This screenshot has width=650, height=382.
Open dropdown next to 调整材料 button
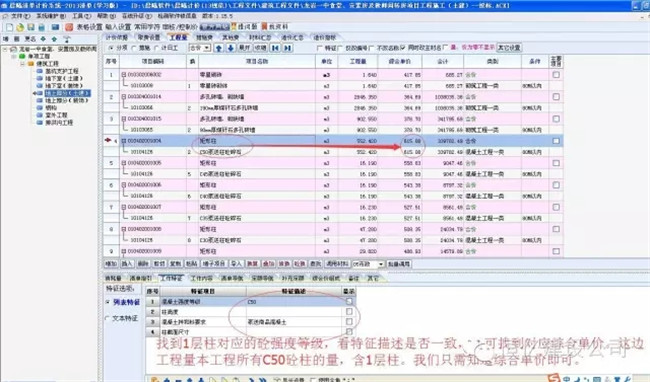[381, 264]
